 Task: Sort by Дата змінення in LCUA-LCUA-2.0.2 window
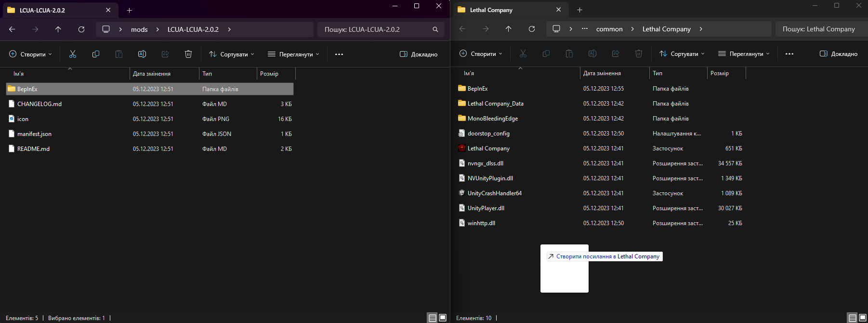coord(164,74)
